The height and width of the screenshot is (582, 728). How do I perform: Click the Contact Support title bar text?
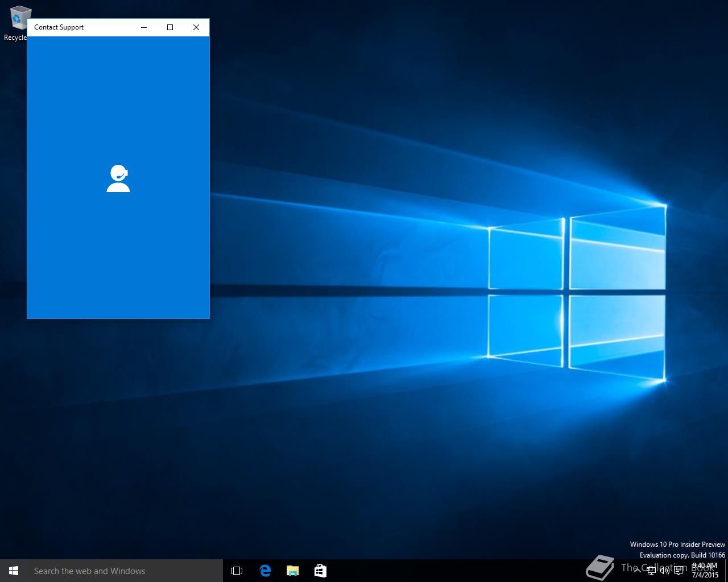point(59,27)
